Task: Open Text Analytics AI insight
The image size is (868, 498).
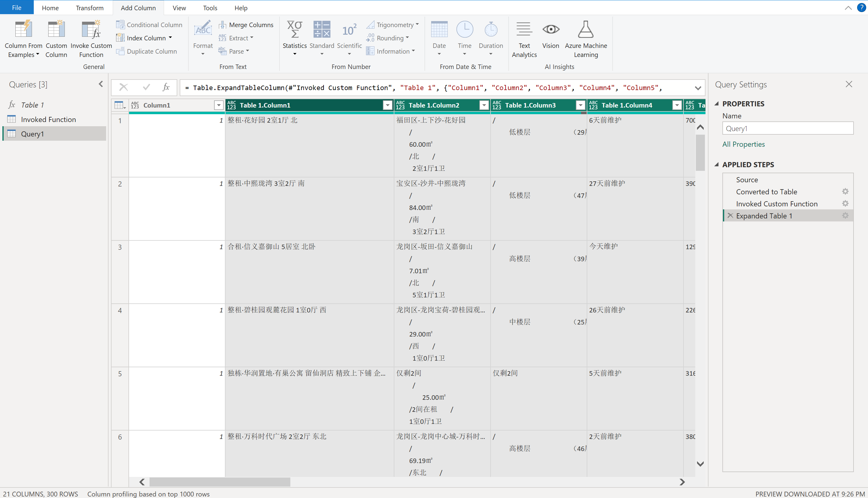Action: [x=524, y=30]
